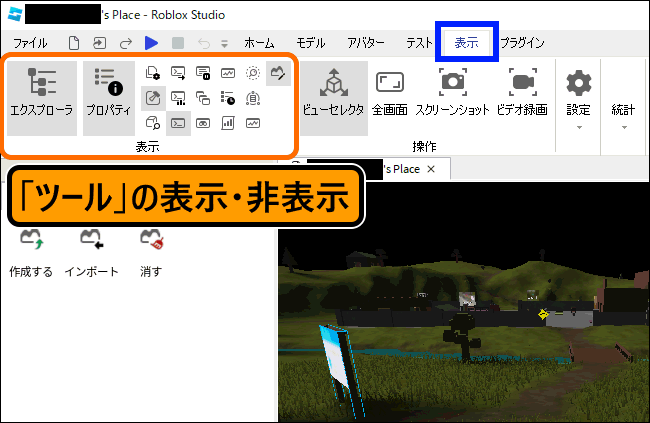Take a screenshot (スクリーンショット)
The height and width of the screenshot is (423, 650).
coord(453,93)
